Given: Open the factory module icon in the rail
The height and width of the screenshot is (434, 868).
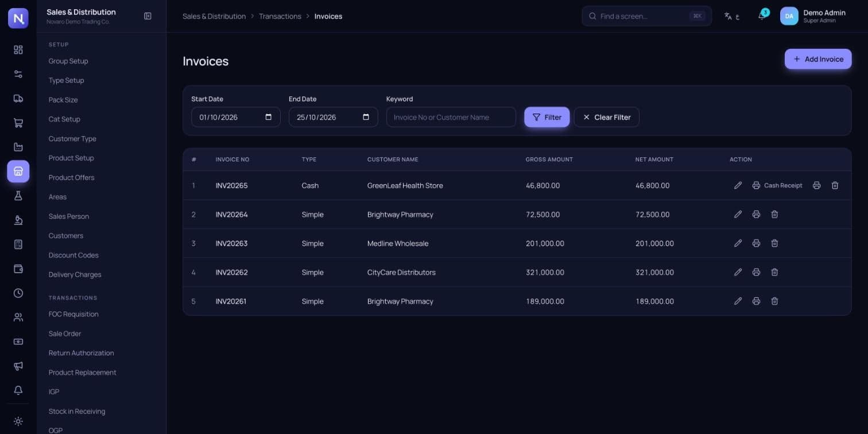Looking at the screenshot, I should point(18,147).
